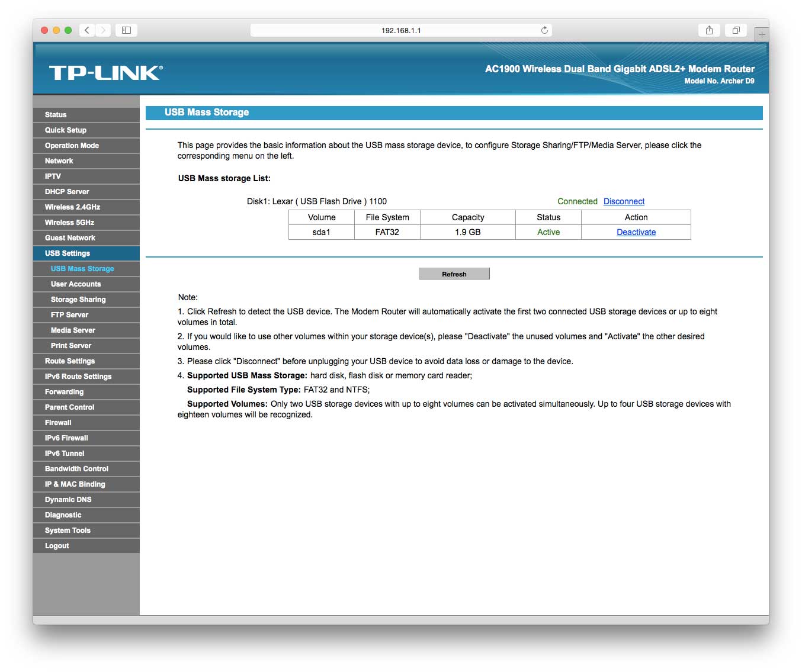The width and height of the screenshot is (802, 672).
Task: Show all tabs overview
Action: [736, 30]
